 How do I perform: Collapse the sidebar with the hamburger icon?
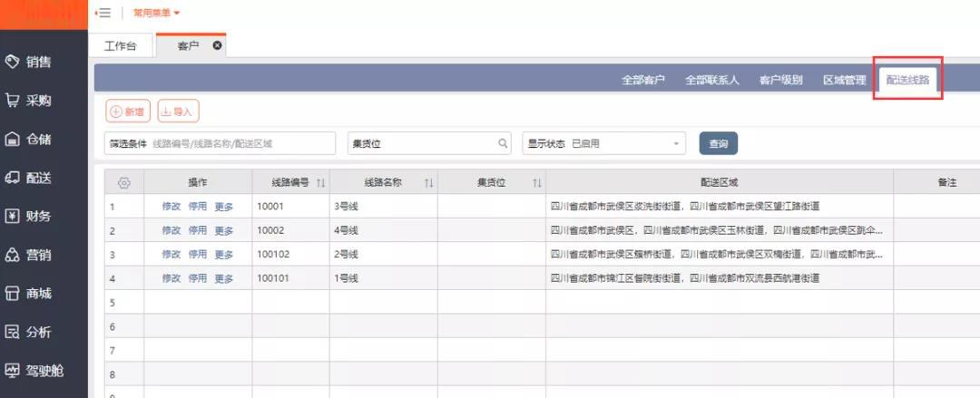103,13
